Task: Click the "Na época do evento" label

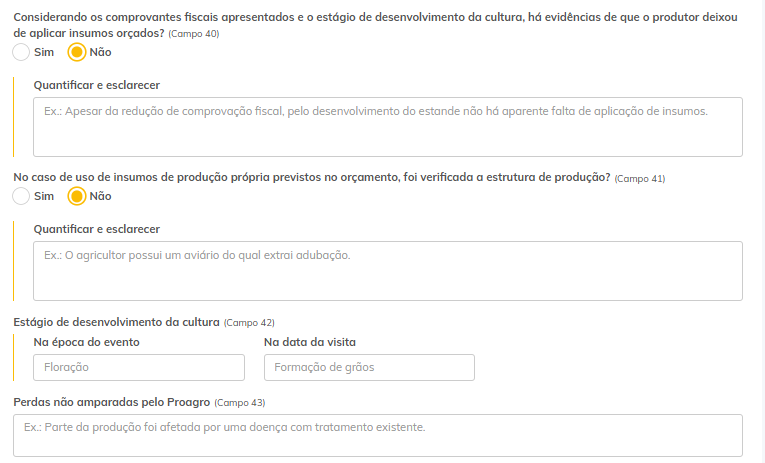Action: coord(87,342)
